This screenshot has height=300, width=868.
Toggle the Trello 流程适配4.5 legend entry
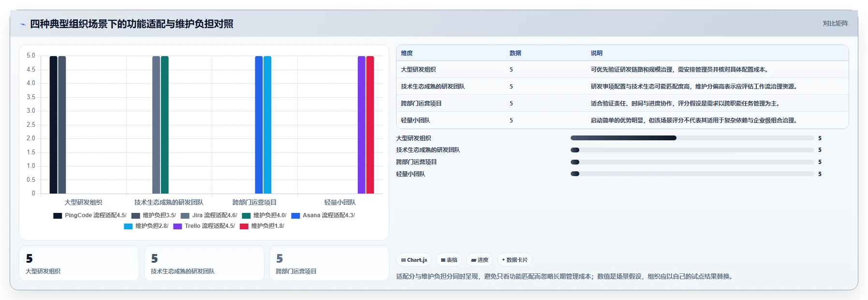pos(204,226)
